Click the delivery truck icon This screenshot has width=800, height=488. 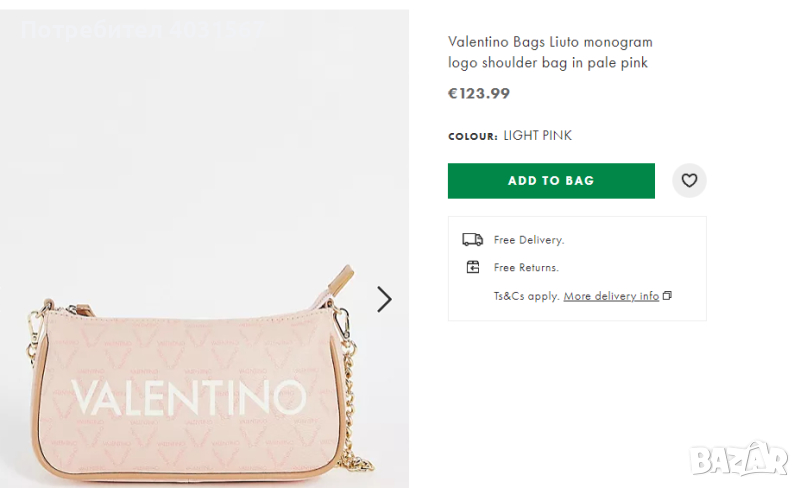[x=472, y=240]
